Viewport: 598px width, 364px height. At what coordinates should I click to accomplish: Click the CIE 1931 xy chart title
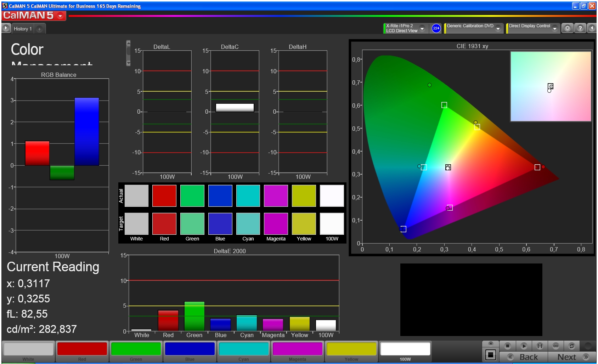472,46
